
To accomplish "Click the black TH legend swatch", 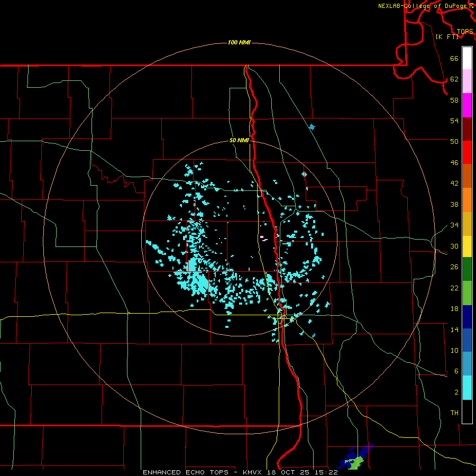I will click(467, 411).
